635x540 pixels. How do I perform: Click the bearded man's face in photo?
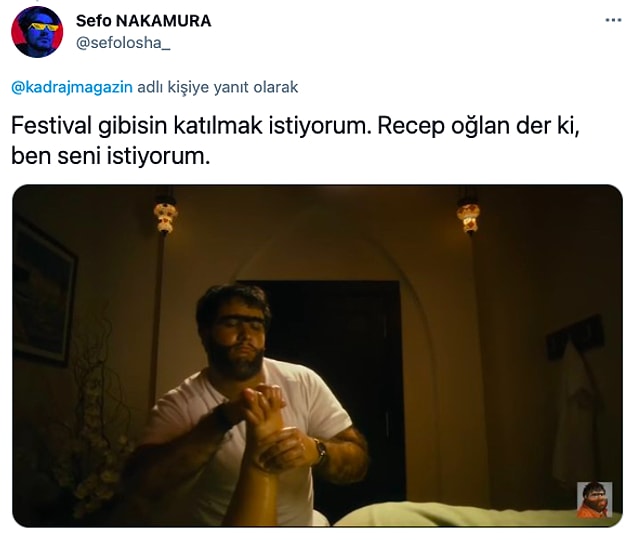(237, 335)
